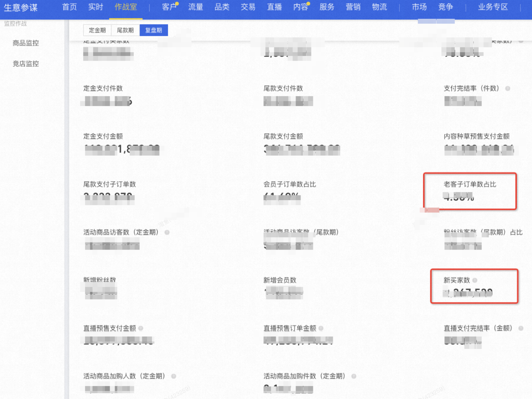Viewport: 532px width, 399px height.
Task: Open the 首页 tab in top navigation
Action: tap(69, 7)
